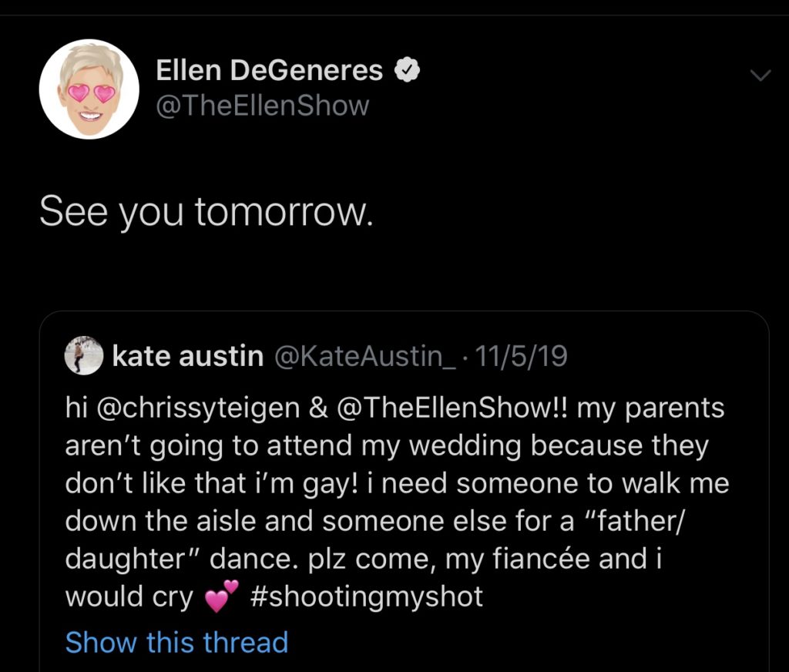Open the Ellen DeGeneres display name

269,71
